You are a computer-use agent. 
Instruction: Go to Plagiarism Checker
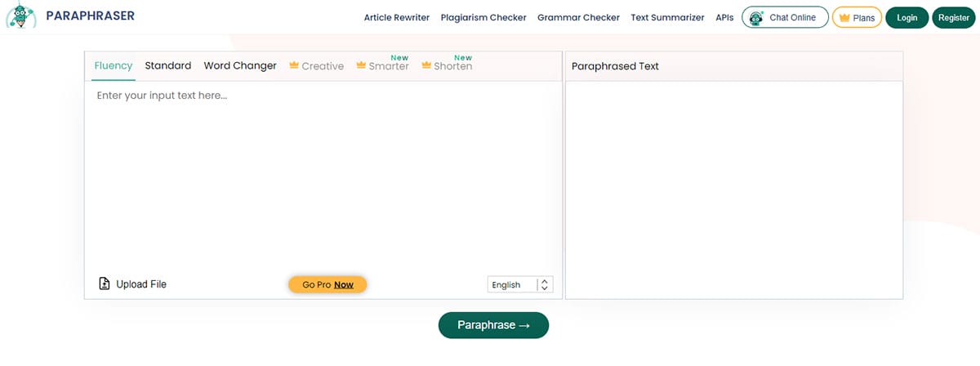(x=483, y=17)
